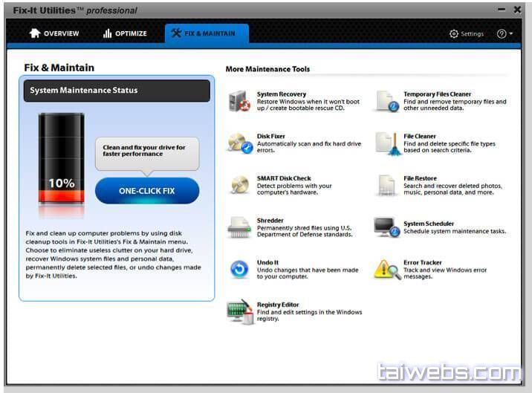This screenshot has height=393, width=532.
Task: Switch to the Optimize tab
Action: click(x=125, y=33)
